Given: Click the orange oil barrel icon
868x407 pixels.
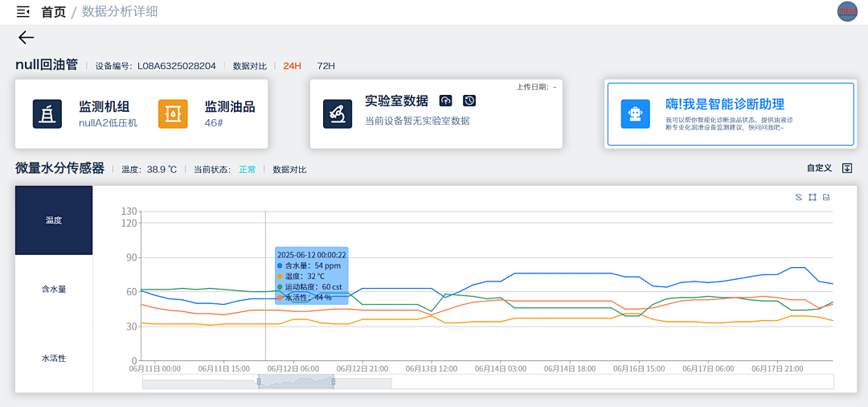Looking at the screenshot, I should click(x=173, y=113).
